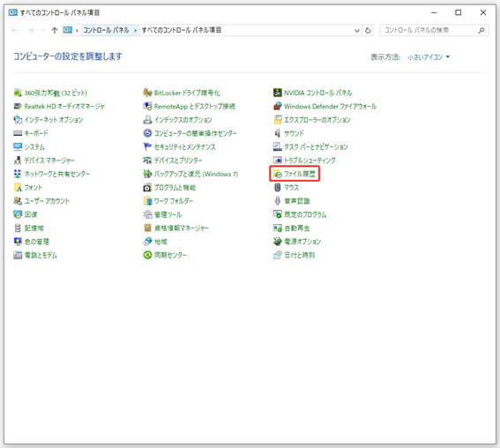Expand the address bar history dropdown arrow
The image size is (500, 448).
357,31
